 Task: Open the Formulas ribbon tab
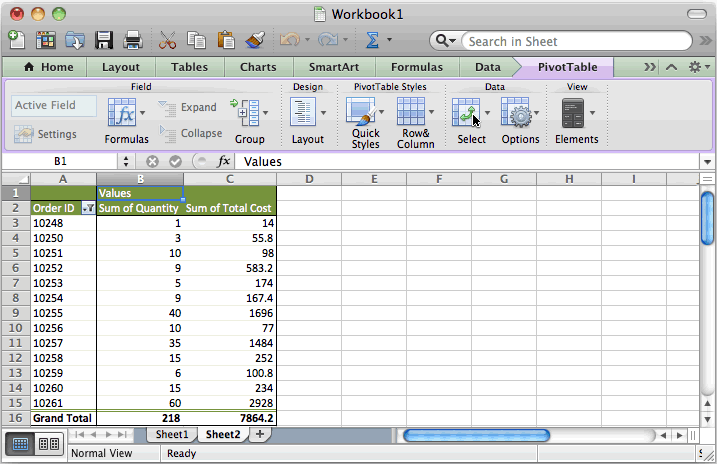[x=417, y=67]
